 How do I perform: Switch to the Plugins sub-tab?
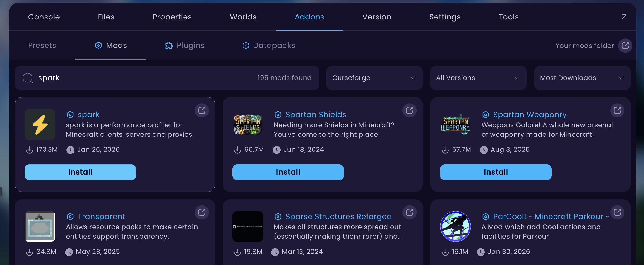[x=185, y=45]
